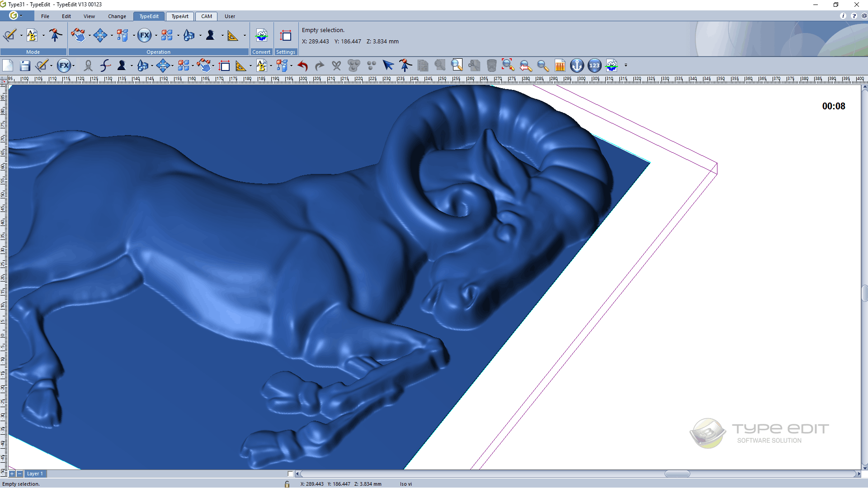Click the plus button beside Layer 1
868x488 pixels.
click(12, 474)
